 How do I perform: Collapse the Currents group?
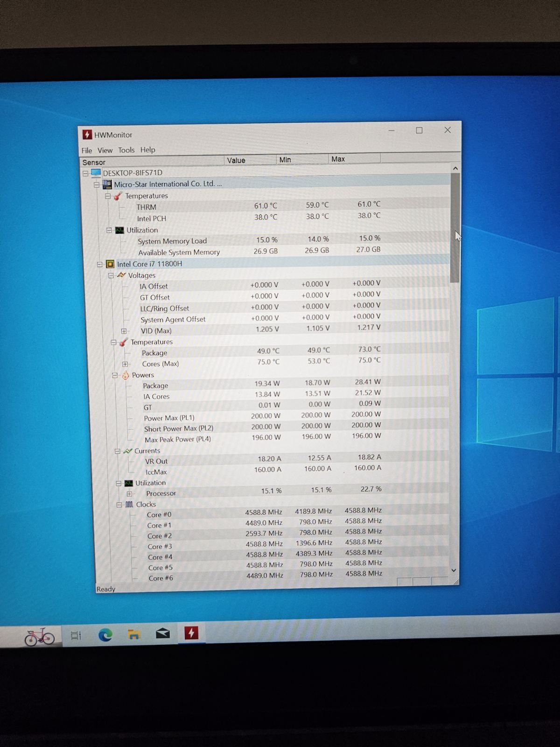point(118,451)
